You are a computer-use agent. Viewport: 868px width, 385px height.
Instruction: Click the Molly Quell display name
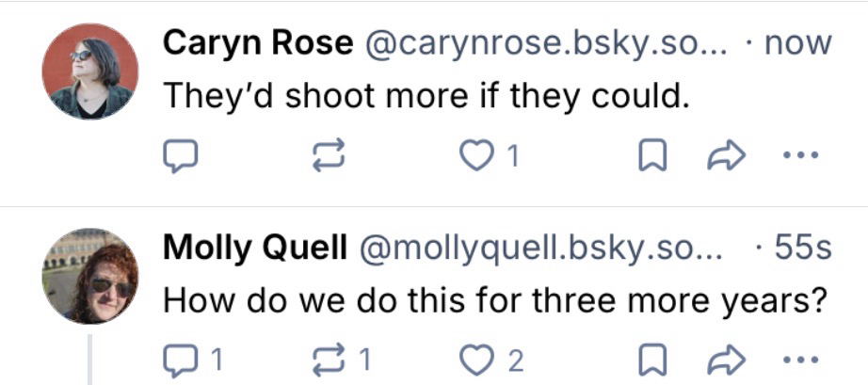pos(252,248)
